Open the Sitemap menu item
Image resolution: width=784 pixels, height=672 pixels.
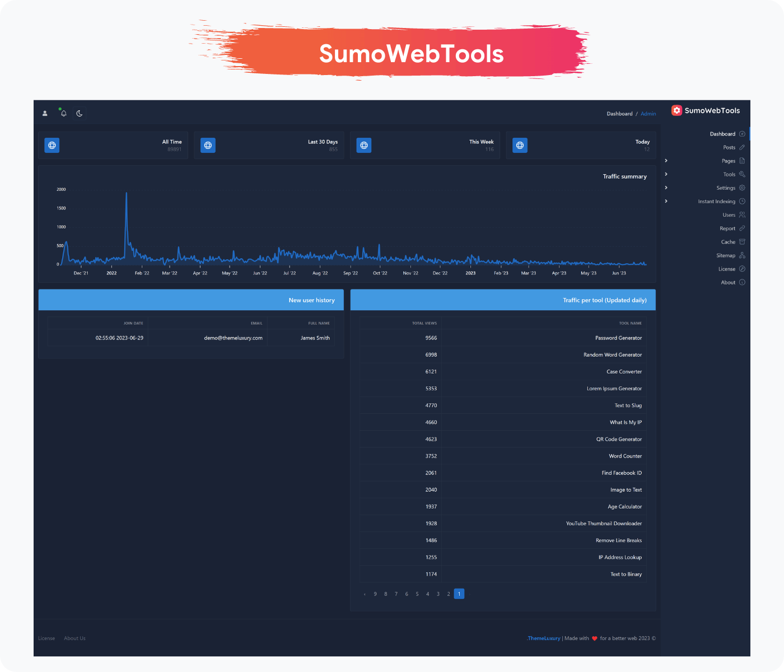726,255
